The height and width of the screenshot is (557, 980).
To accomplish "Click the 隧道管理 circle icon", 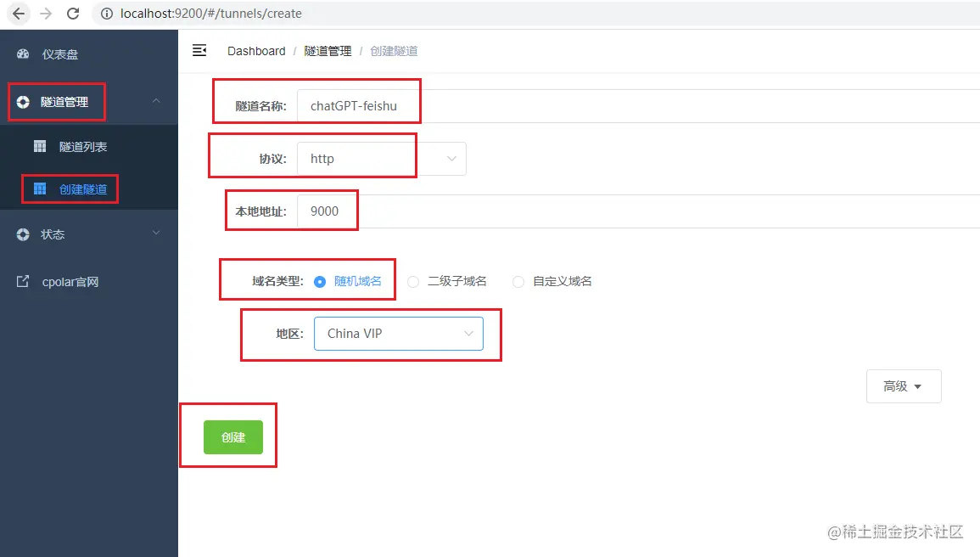I will pyautogui.click(x=23, y=102).
